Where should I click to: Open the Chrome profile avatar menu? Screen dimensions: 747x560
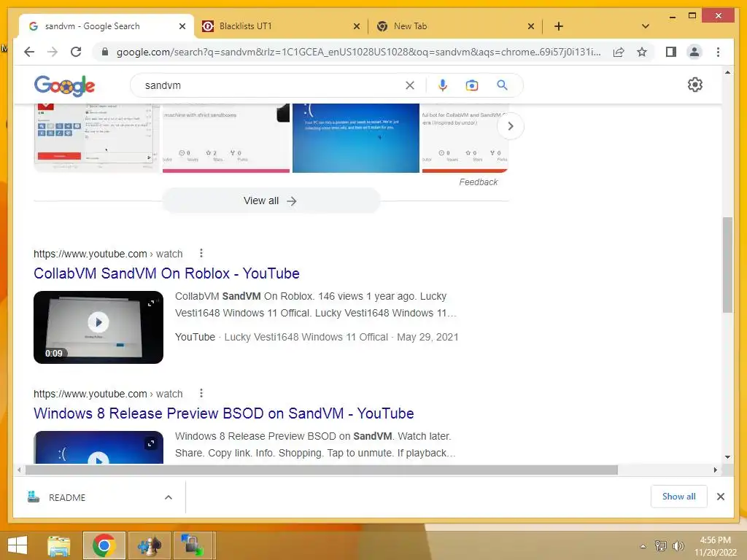pos(694,52)
